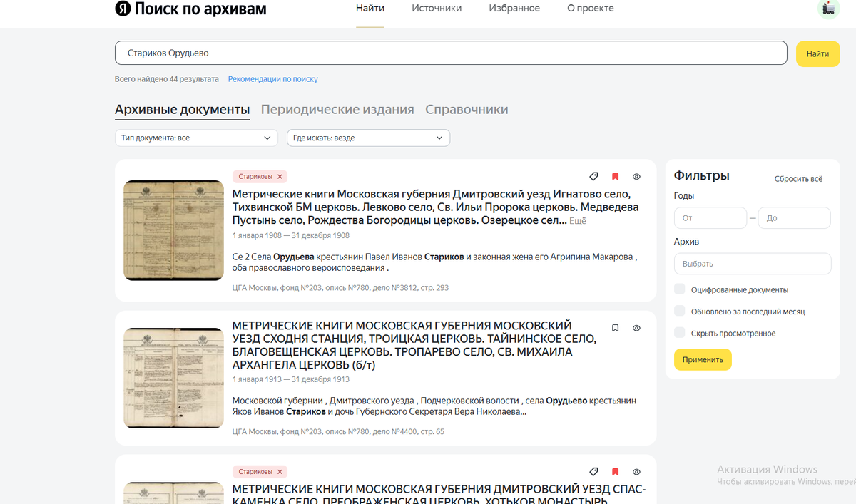The width and height of the screenshot is (856, 504).
Task: Click the От year input field
Action: [710, 217]
